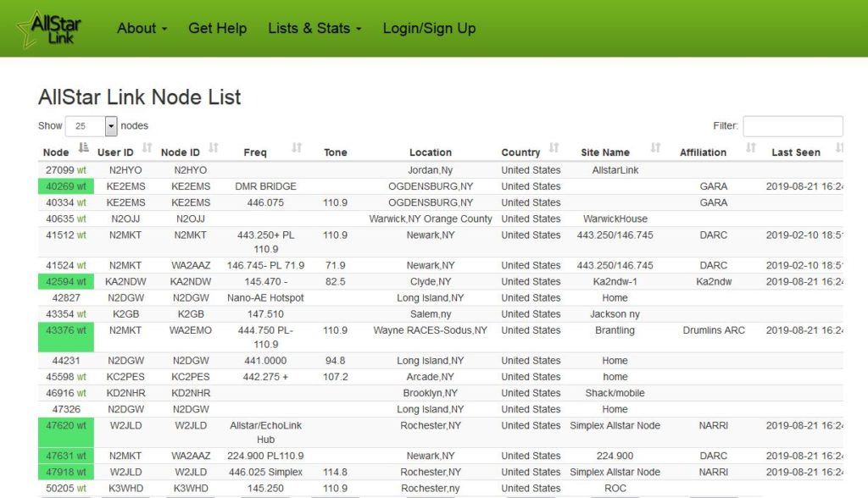The width and height of the screenshot is (868, 498).
Task: Select Drumlins ARC affiliation cell
Action: click(x=714, y=329)
